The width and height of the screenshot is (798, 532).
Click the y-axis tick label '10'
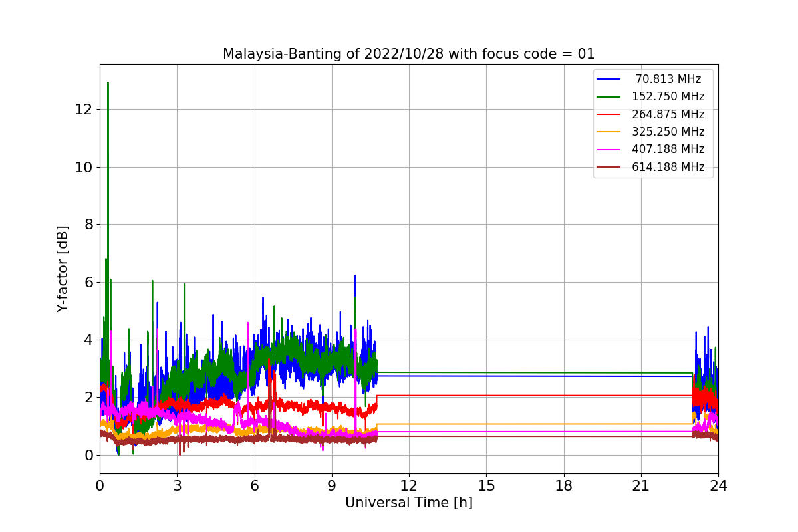tap(84, 167)
